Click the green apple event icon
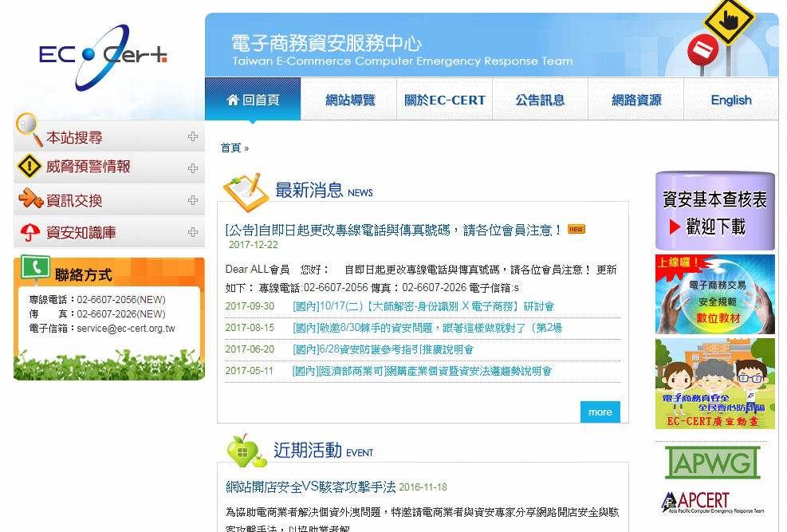The width and height of the screenshot is (787, 532). [x=246, y=450]
